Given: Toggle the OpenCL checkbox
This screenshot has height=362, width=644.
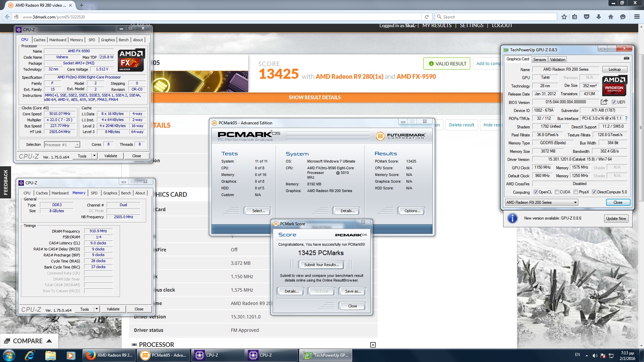Looking at the screenshot, I should pos(536,192).
